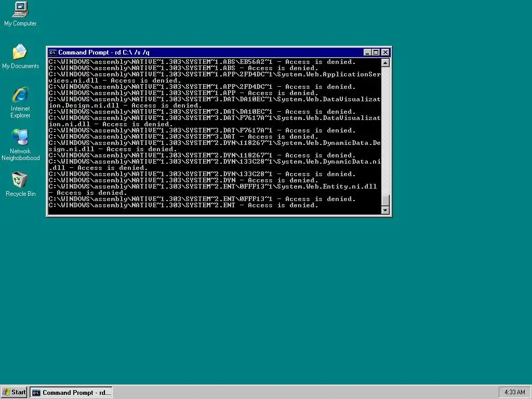Viewport: 532px width, 399px height.
Task: Click the line ending 'SYSTEM~1.ABS\EB56A2~1 - Access is denied.'
Action: pyautogui.click(x=202, y=62)
